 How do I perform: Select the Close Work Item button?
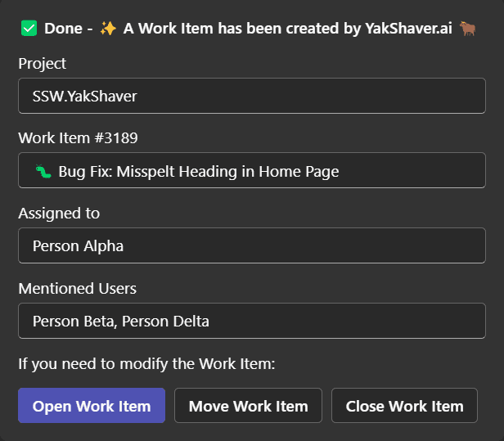[x=404, y=406]
